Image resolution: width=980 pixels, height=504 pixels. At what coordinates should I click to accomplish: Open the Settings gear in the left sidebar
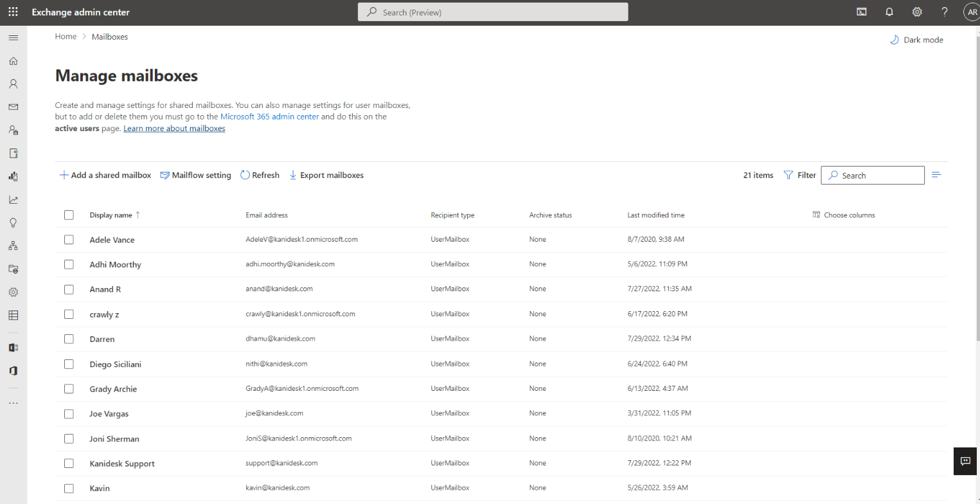click(x=13, y=292)
